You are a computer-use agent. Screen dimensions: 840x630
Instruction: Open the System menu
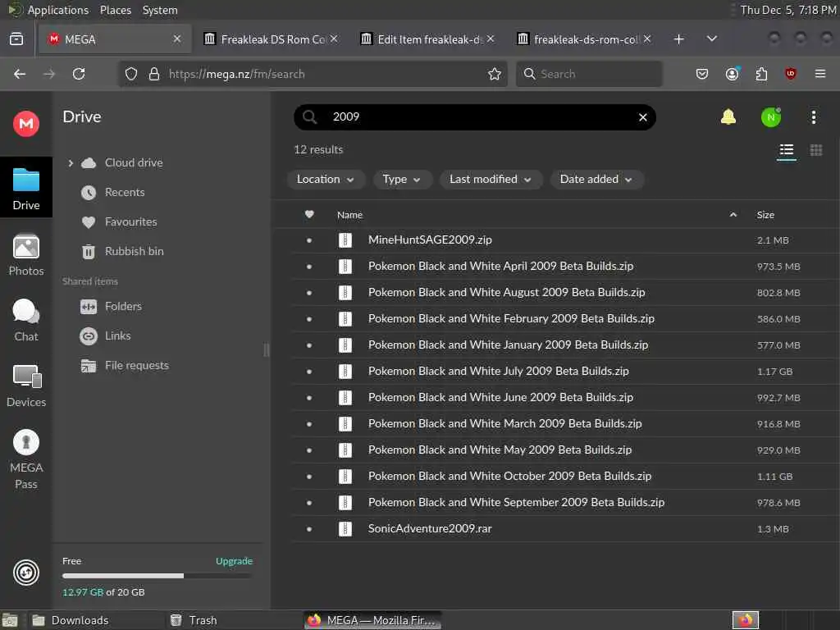click(160, 10)
